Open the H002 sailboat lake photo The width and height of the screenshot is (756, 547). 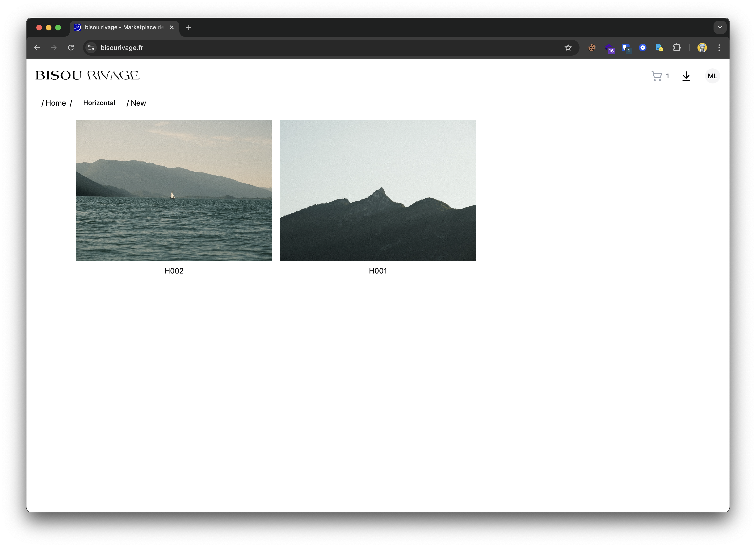tap(174, 190)
